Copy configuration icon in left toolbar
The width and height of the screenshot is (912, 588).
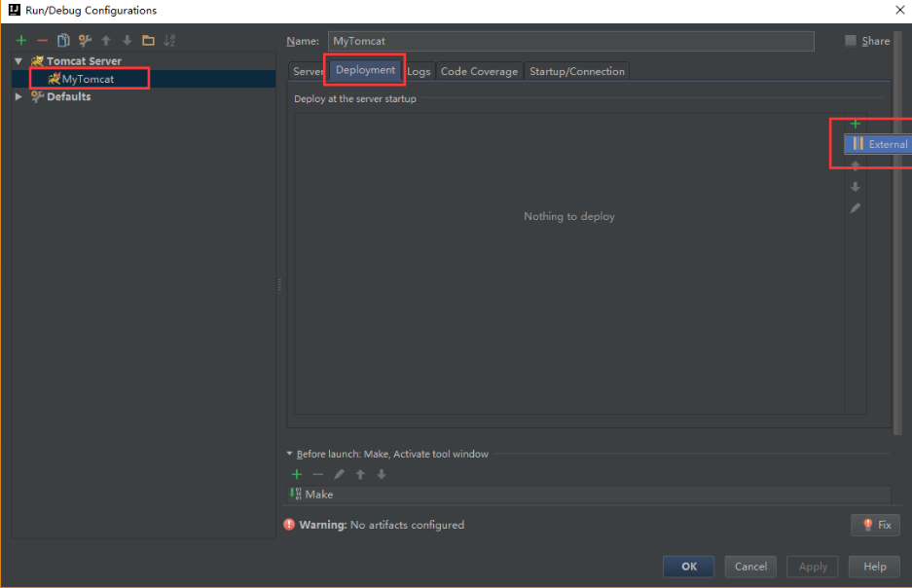(x=63, y=40)
